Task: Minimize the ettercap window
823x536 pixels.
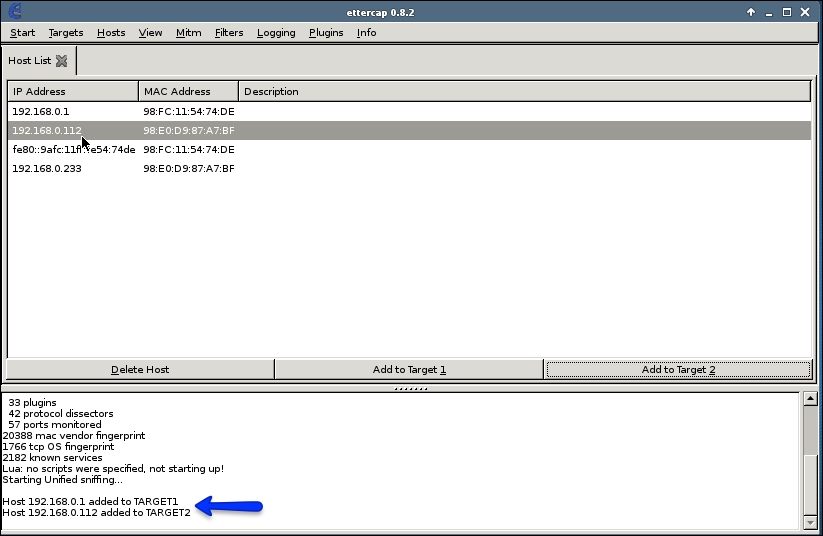Action: [x=769, y=13]
